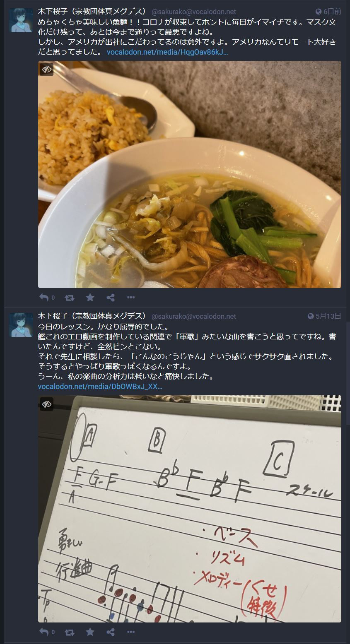Star the whiteboard lesson post
Image resolution: width=350 pixels, height=644 pixels.
(90, 632)
